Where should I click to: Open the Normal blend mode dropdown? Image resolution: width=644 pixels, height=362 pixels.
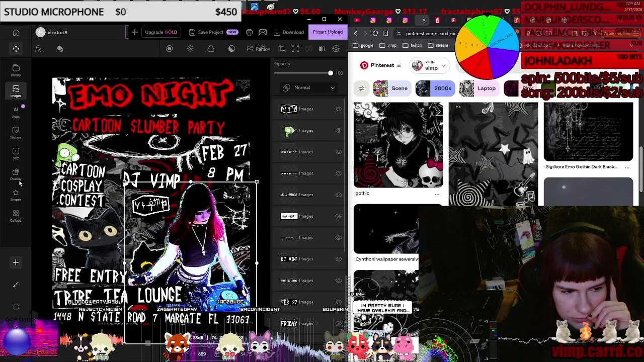309,87
